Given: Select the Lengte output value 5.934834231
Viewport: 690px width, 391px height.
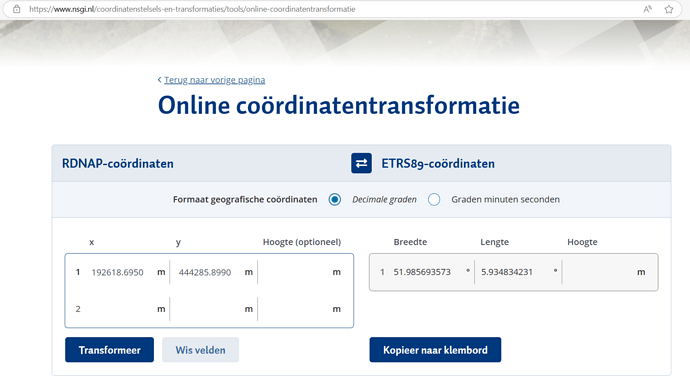Looking at the screenshot, I should tap(507, 272).
